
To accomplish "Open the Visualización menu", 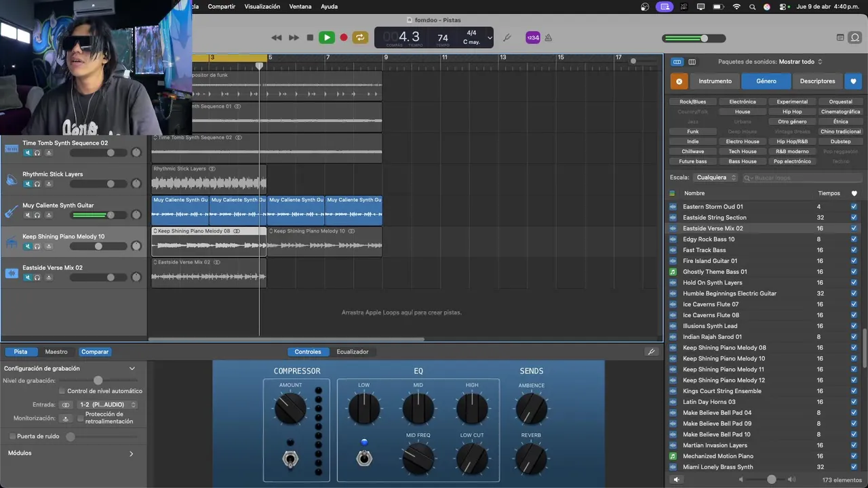I will (x=262, y=7).
